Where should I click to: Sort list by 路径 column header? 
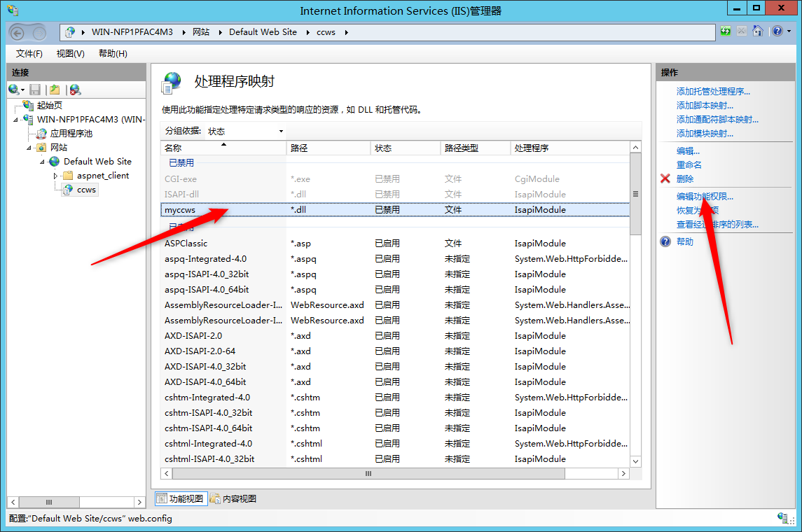(328, 148)
